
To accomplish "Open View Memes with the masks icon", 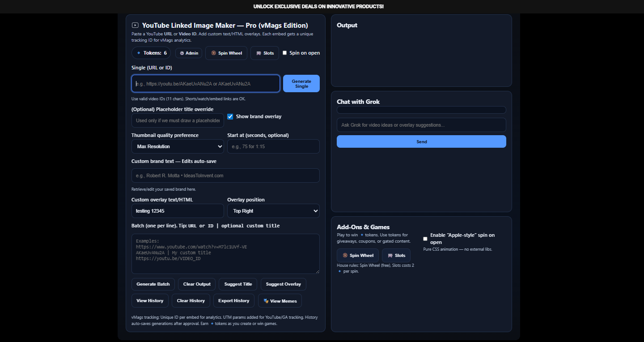I will (280, 301).
